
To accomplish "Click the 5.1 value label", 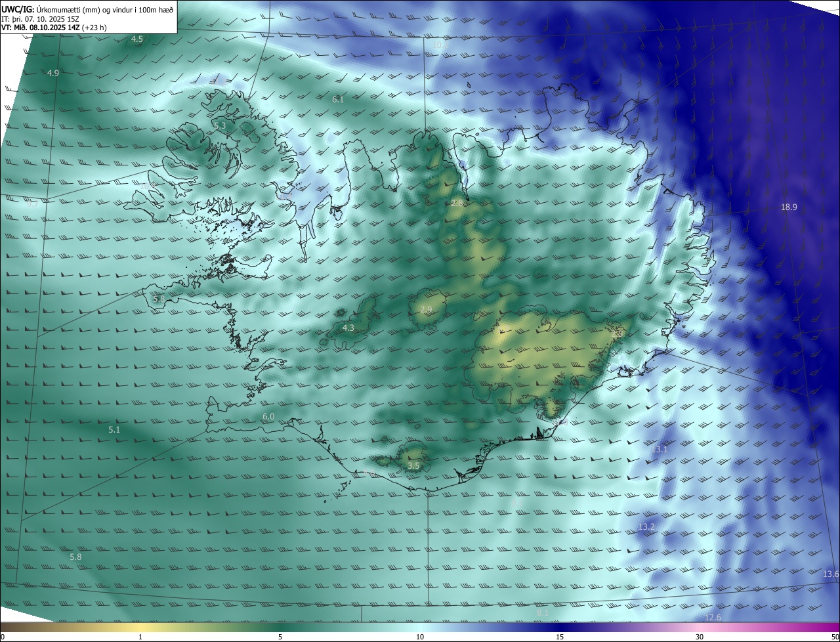I will click(x=114, y=430).
